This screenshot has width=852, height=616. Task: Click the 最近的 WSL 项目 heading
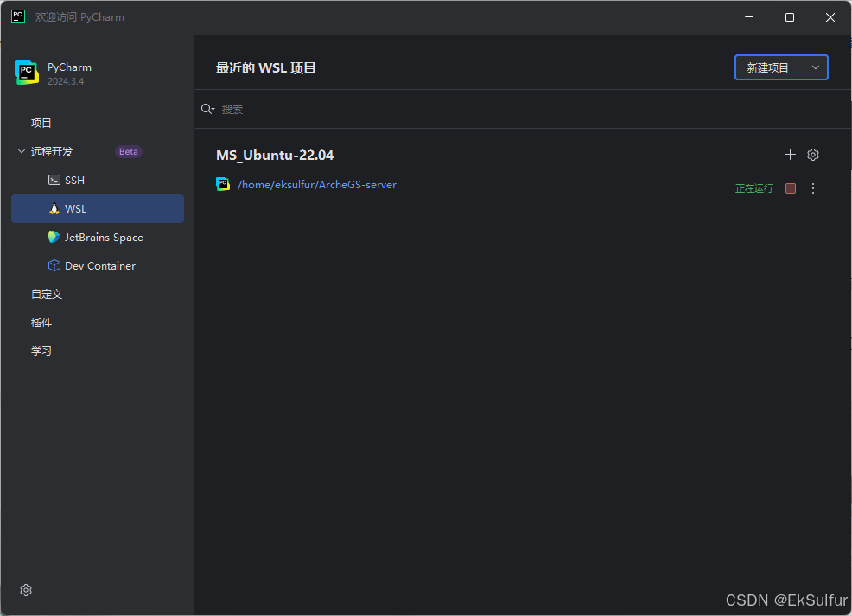click(x=265, y=68)
